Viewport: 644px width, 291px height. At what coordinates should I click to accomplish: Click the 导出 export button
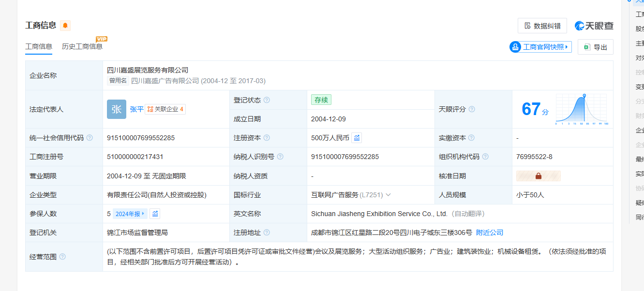(x=595, y=47)
